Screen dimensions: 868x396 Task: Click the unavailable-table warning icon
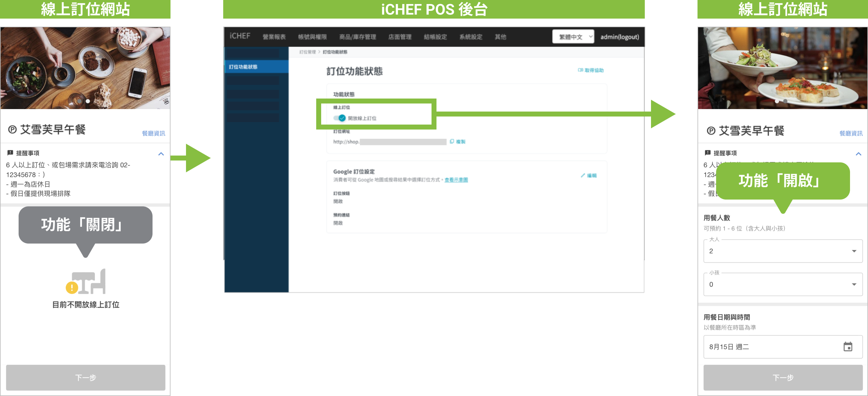[86, 282]
